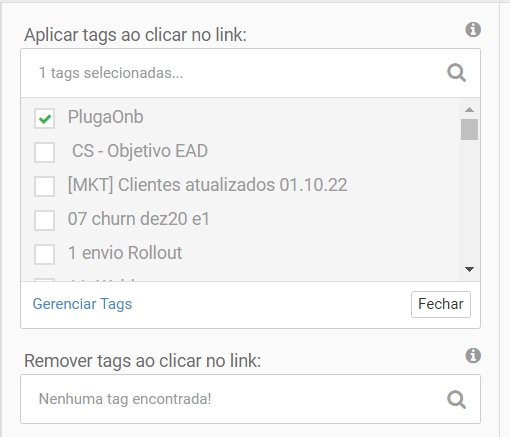
Task: Select the 1 envio Rollout label
Action: pyautogui.click(x=125, y=253)
